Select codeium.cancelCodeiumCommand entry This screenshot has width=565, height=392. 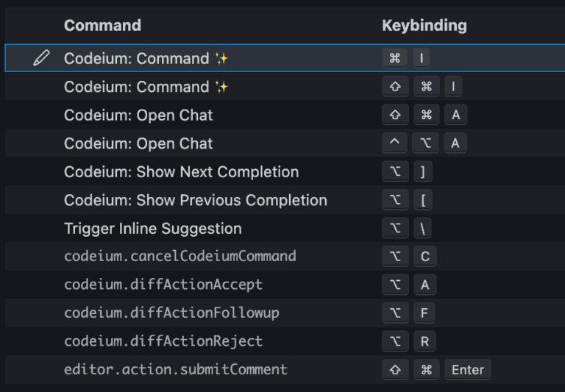click(285, 257)
